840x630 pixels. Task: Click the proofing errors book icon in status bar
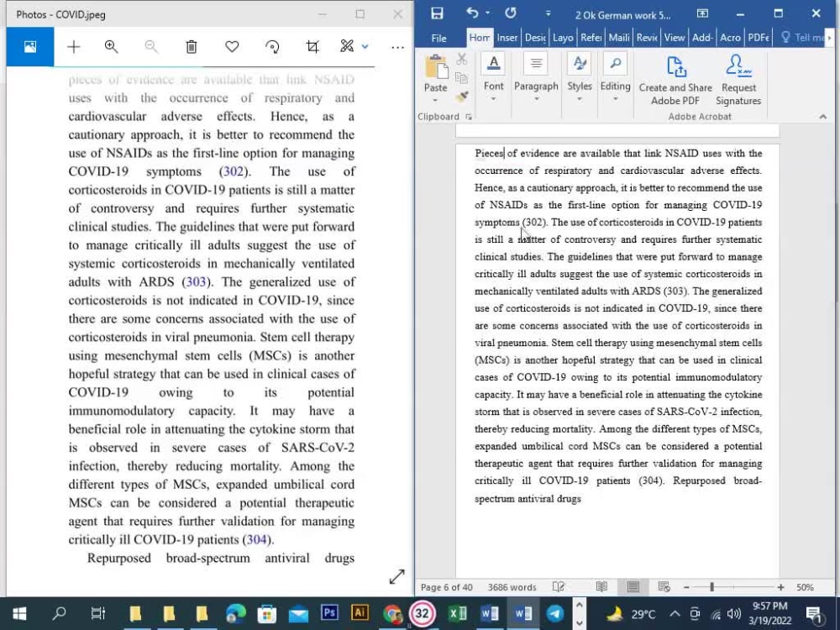pyautogui.click(x=559, y=587)
